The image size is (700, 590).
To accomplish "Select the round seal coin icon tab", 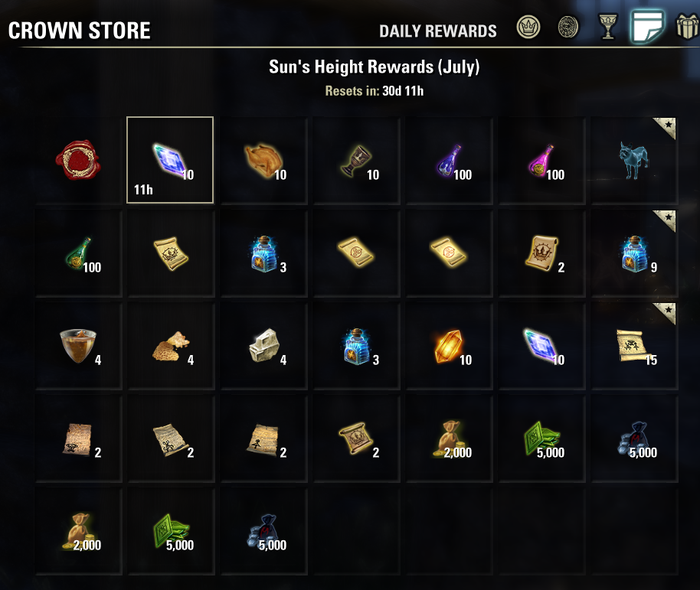I will point(568,28).
